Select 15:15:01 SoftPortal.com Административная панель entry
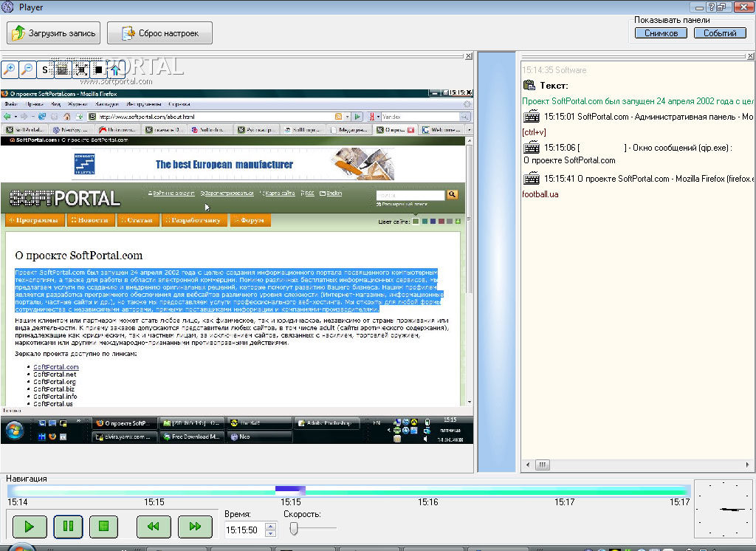The image size is (756, 551). pos(648,116)
